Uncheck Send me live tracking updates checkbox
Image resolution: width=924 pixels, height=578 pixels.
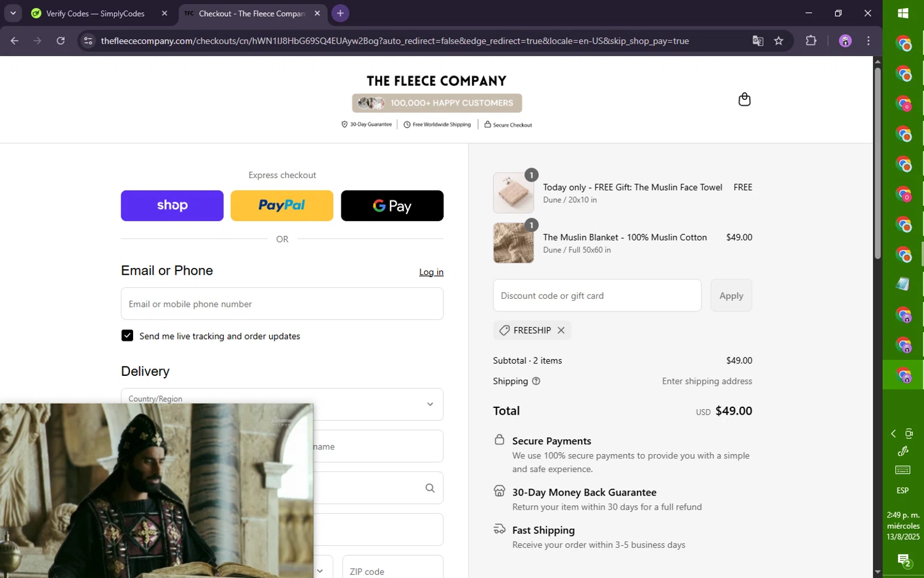pyautogui.click(x=127, y=335)
